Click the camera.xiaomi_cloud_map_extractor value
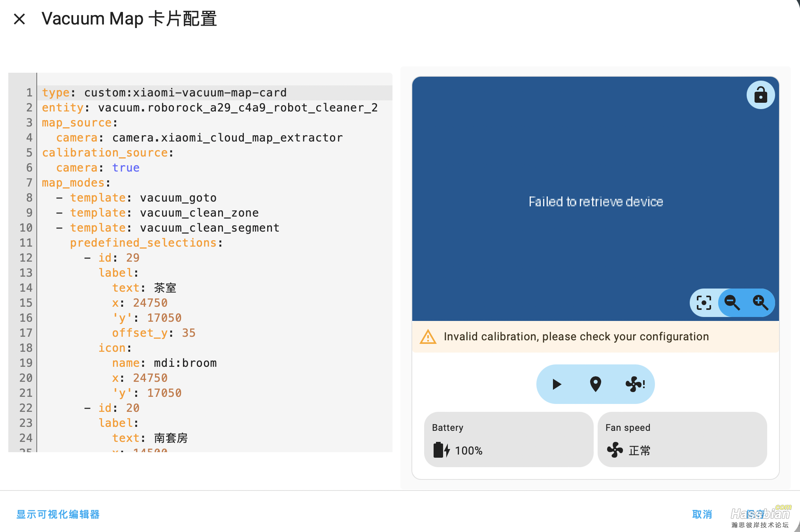The height and width of the screenshot is (532, 800). (228, 138)
